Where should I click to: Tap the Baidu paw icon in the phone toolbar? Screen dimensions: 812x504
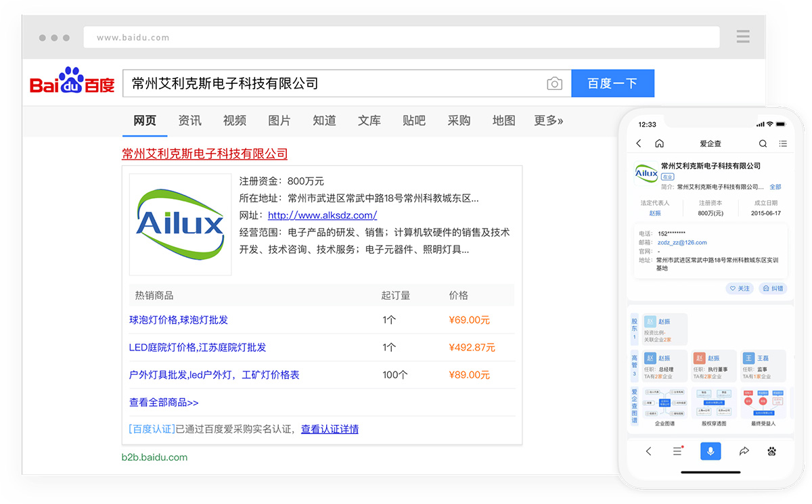(x=771, y=451)
